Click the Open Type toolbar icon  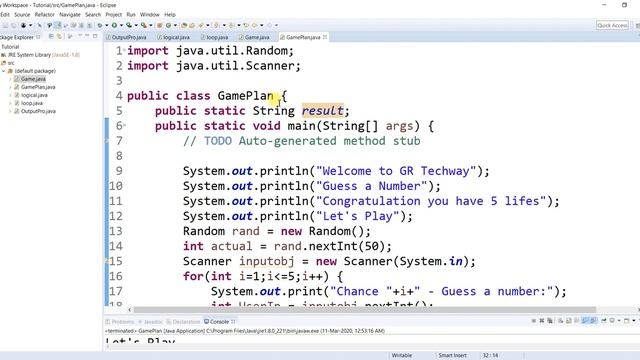[184, 25]
